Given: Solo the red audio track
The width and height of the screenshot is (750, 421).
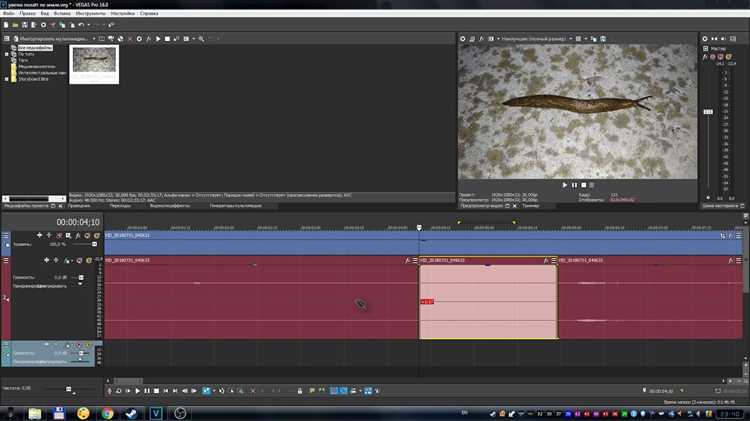Looking at the screenshot, I should (x=89, y=261).
